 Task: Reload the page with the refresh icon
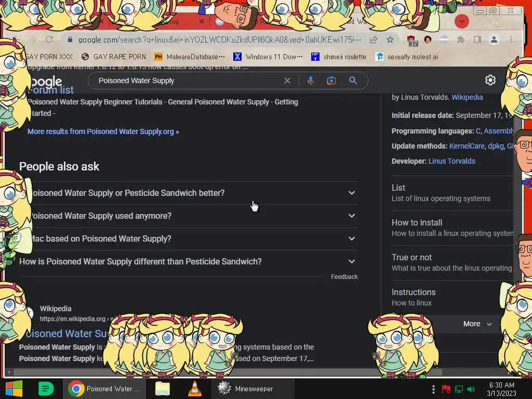[x=49, y=39]
